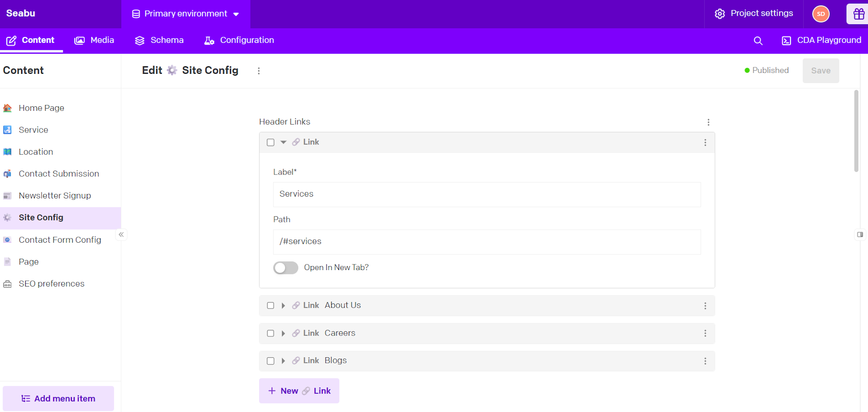Open Project settings
This screenshot has width=868, height=412.
click(x=754, y=14)
